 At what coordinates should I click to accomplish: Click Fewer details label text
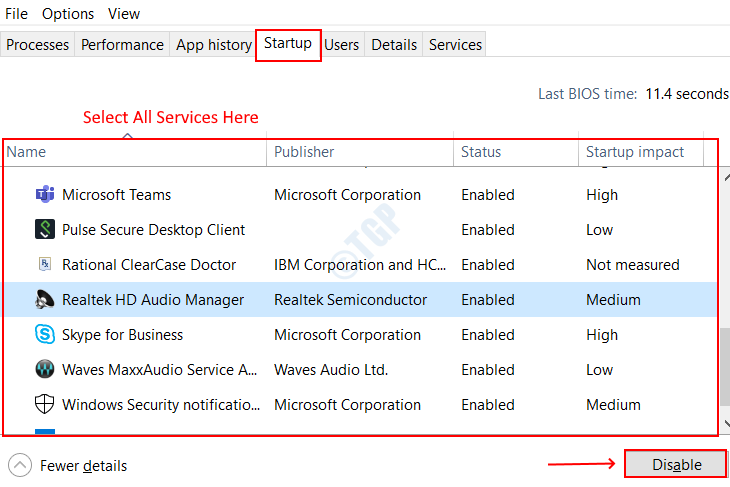click(x=83, y=466)
